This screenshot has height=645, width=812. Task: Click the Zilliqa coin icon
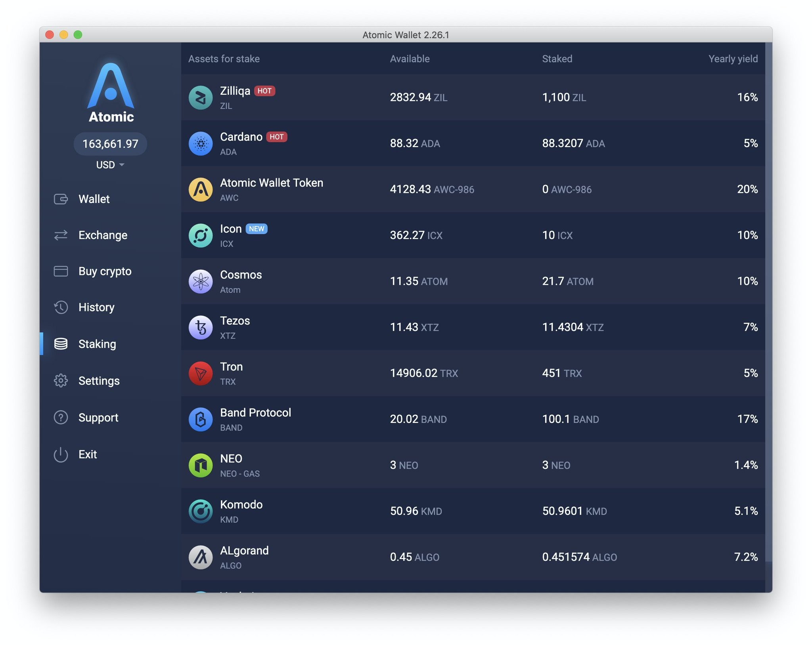(201, 97)
